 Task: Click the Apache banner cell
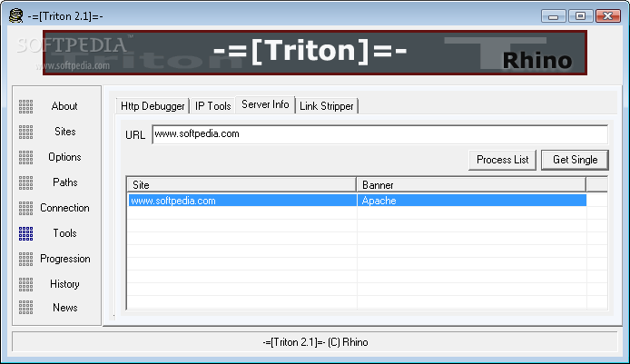472,201
